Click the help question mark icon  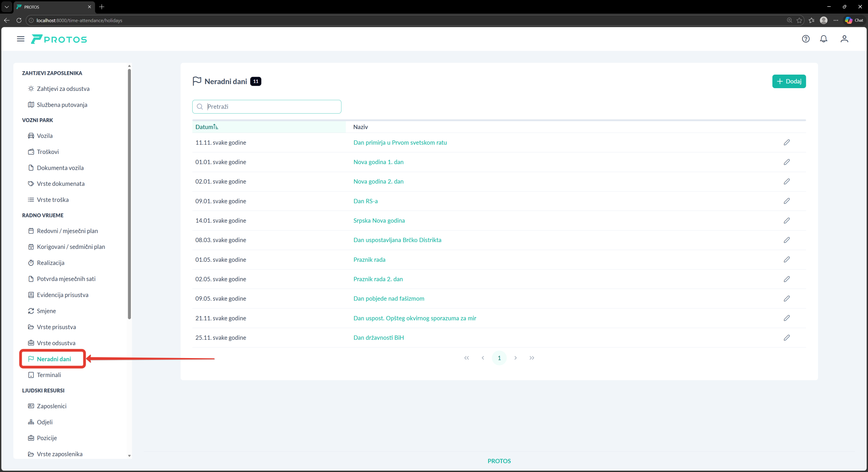point(806,39)
